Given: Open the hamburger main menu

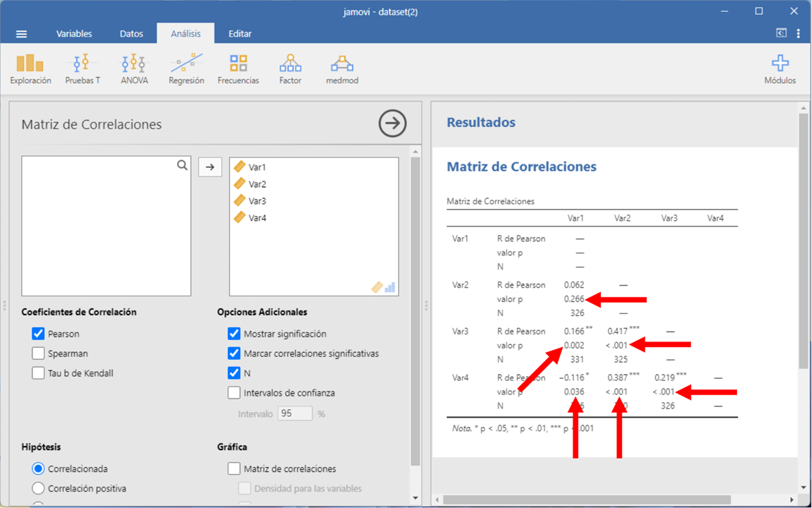Looking at the screenshot, I should (22, 34).
